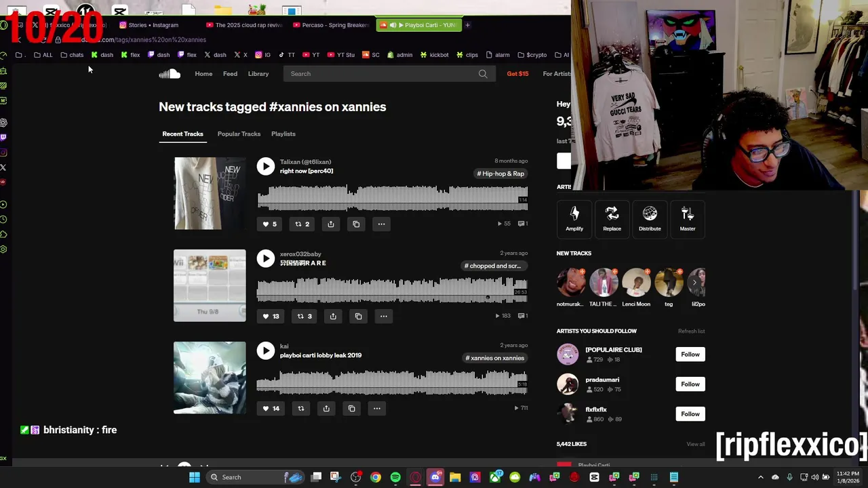Share the xerox032baby track
Viewport: 868px width, 488px height.
point(333,316)
